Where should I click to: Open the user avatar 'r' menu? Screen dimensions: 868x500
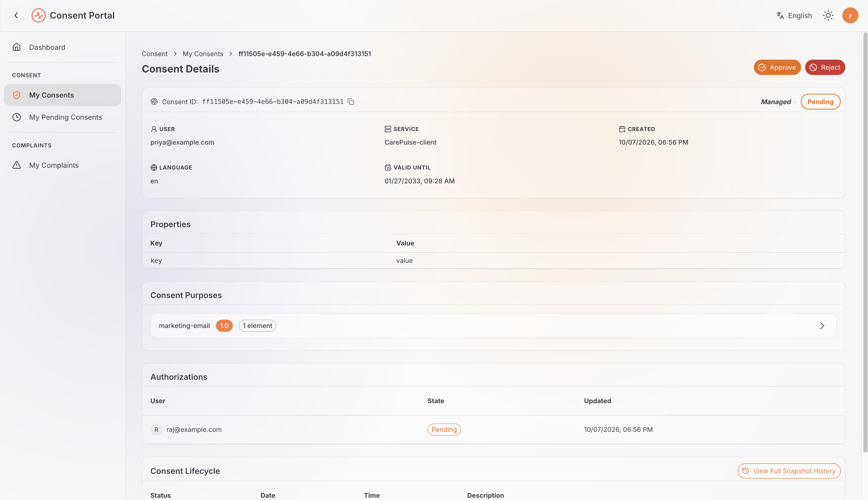click(850, 15)
